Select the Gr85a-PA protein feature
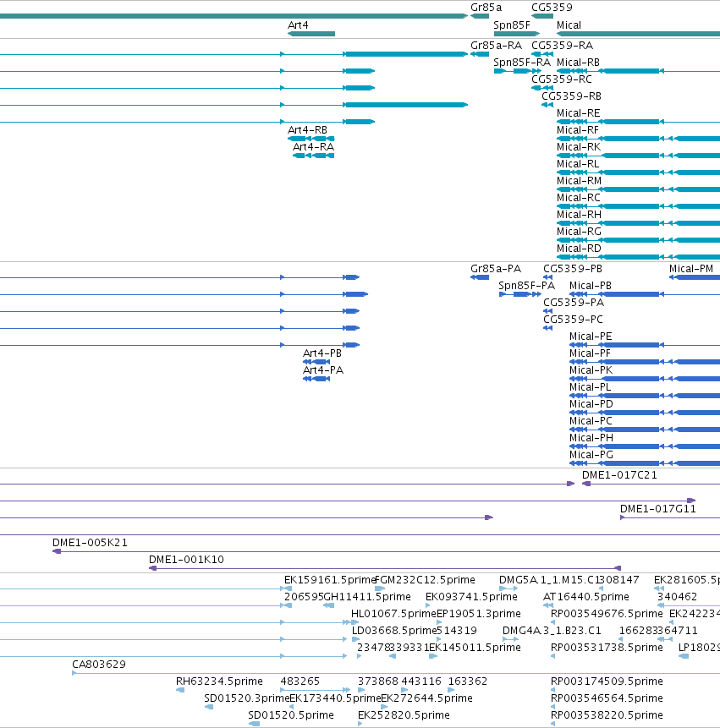The image size is (720, 728). coord(480,277)
